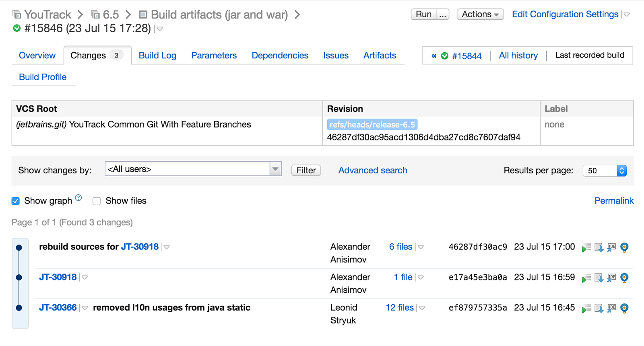Expand the 6 files dropdown arrow

click(421, 247)
